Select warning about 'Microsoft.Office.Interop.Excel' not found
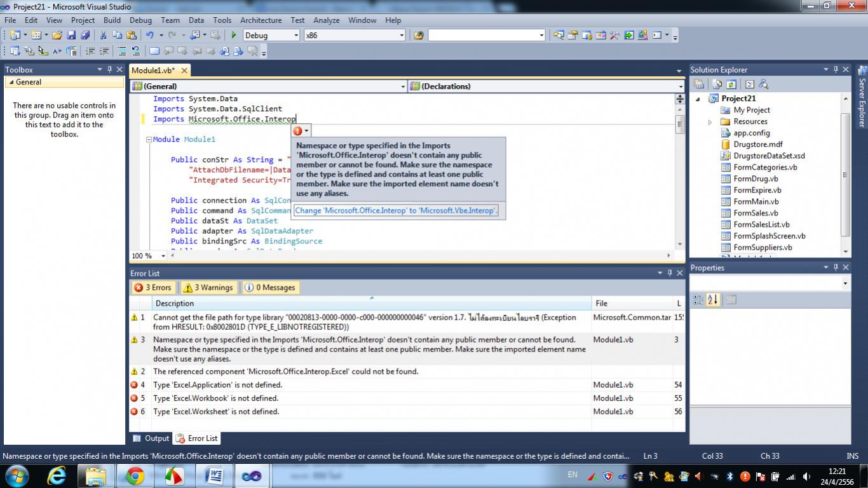868x488 pixels. pos(407,372)
